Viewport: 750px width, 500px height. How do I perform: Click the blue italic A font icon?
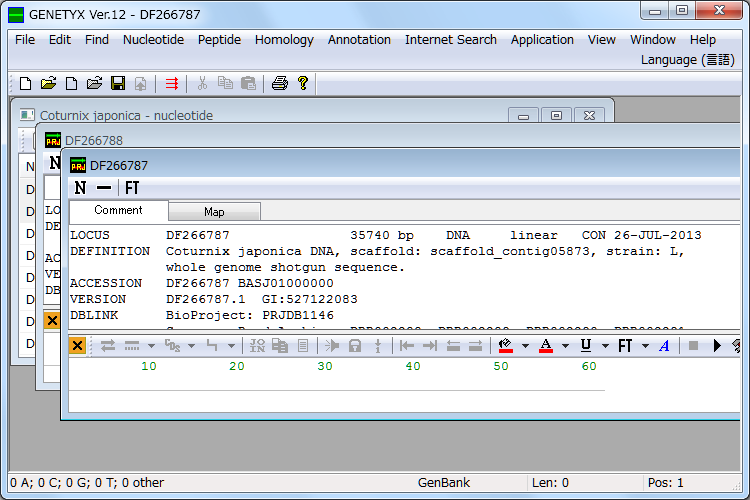[664, 345]
